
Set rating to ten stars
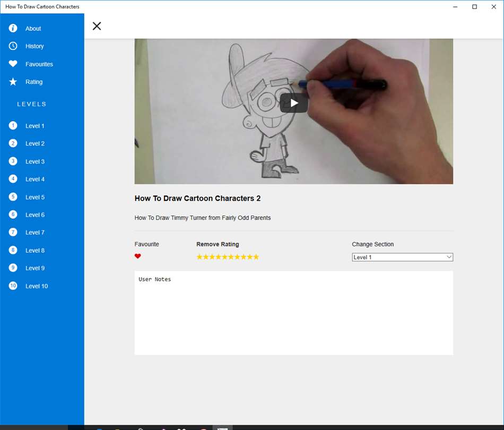256,257
